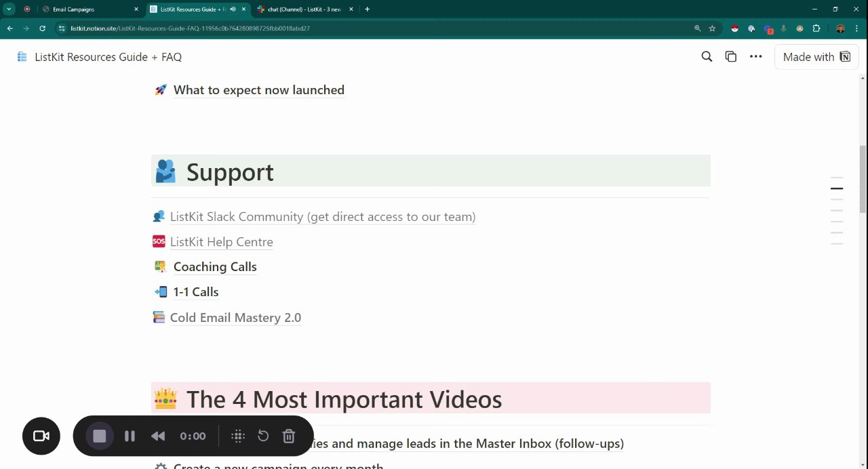Rewind the recording

pyautogui.click(x=158, y=436)
